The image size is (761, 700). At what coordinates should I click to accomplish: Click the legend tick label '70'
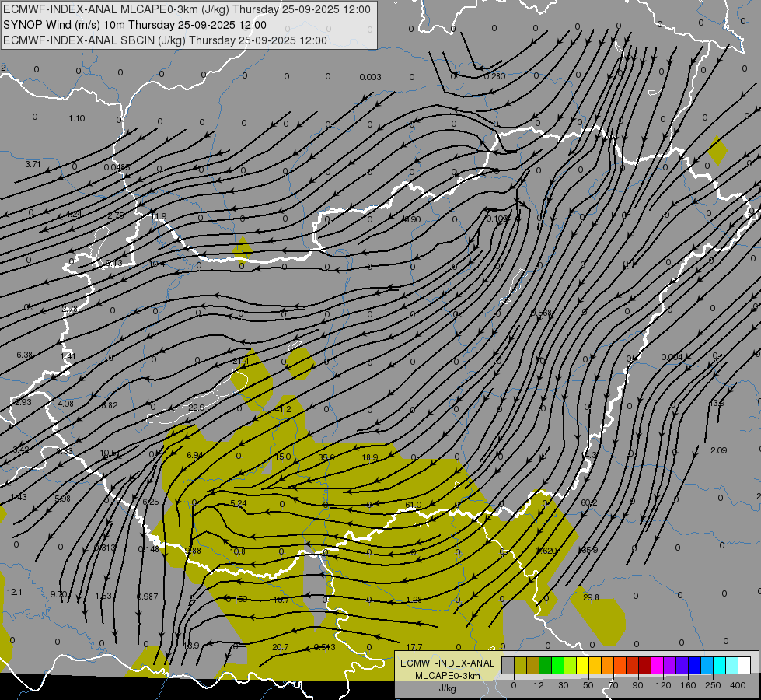pyautogui.click(x=613, y=685)
